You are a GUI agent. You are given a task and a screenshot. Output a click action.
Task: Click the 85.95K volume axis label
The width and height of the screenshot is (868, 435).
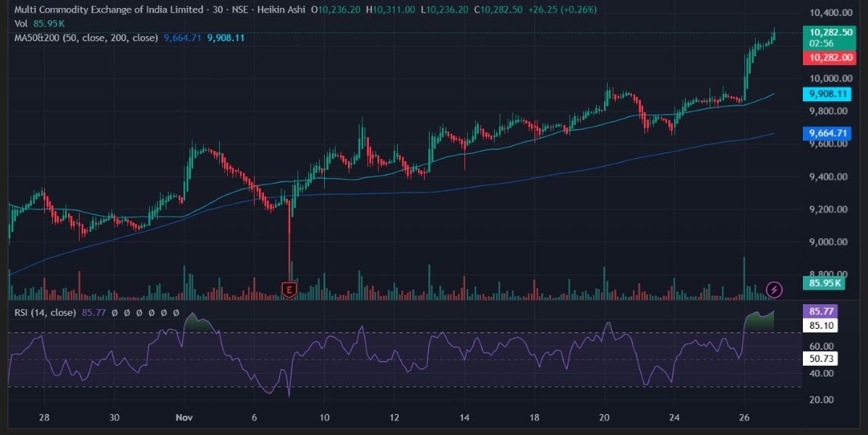coord(825,283)
